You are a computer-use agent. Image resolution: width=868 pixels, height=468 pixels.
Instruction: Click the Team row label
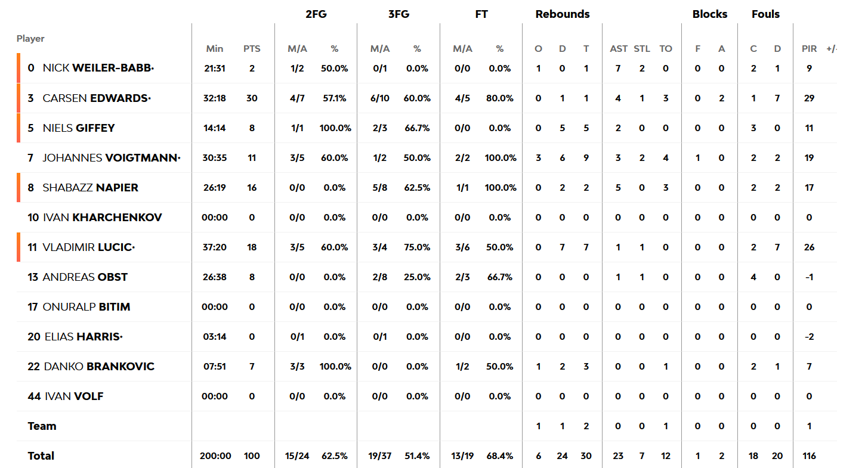coord(42,426)
